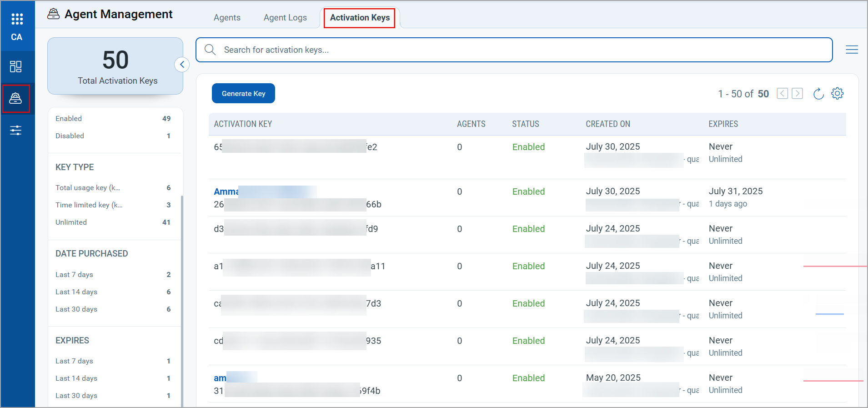Filter keys by Enabled status

pyautogui.click(x=69, y=119)
